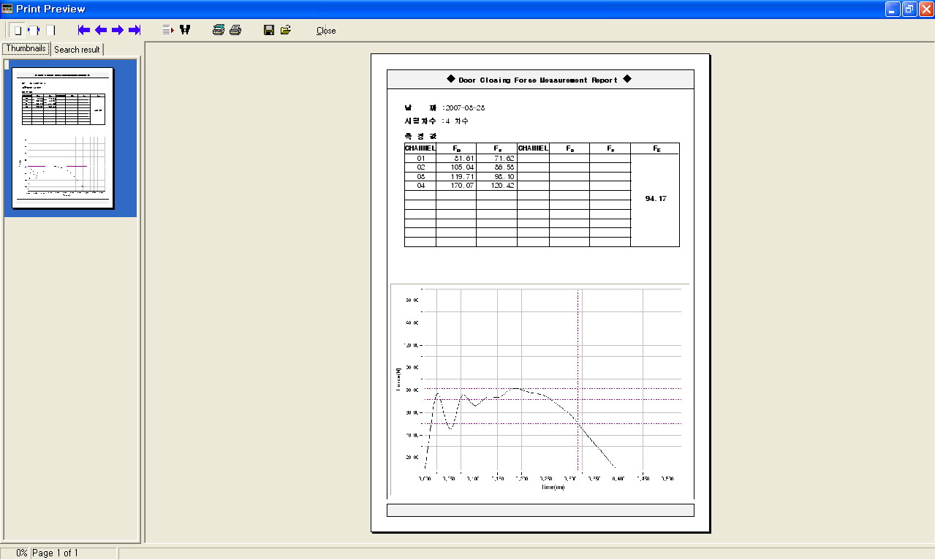Open printer setup icon
Image resolution: width=935 pixels, height=560 pixels.
[x=218, y=30]
